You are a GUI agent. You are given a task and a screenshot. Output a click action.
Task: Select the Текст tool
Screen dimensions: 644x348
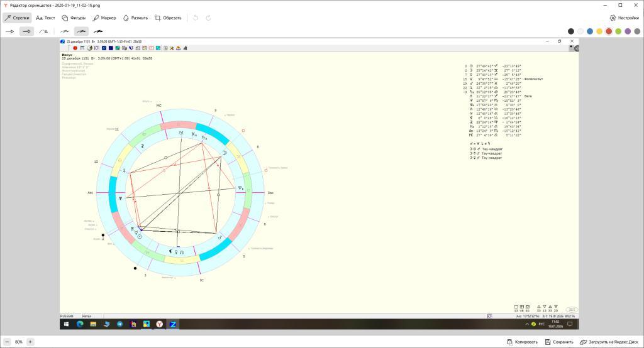tap(45, 18)
